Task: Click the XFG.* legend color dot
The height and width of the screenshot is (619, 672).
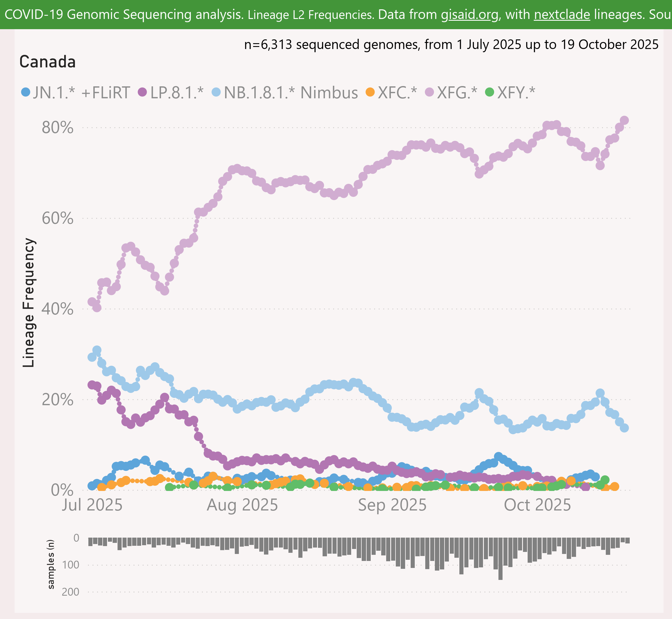Action: pyautogui.click(x=429, y=92)
